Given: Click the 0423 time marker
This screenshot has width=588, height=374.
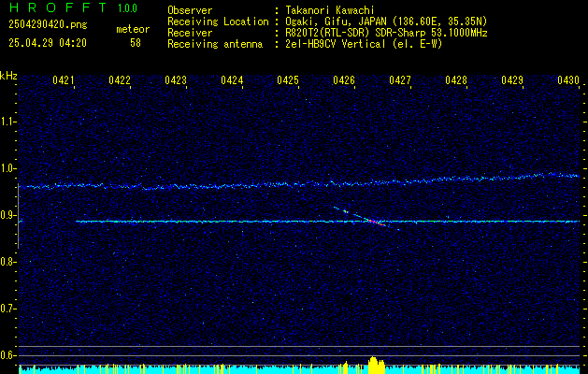Looking at the screenshot, I should tap(176, 80).
